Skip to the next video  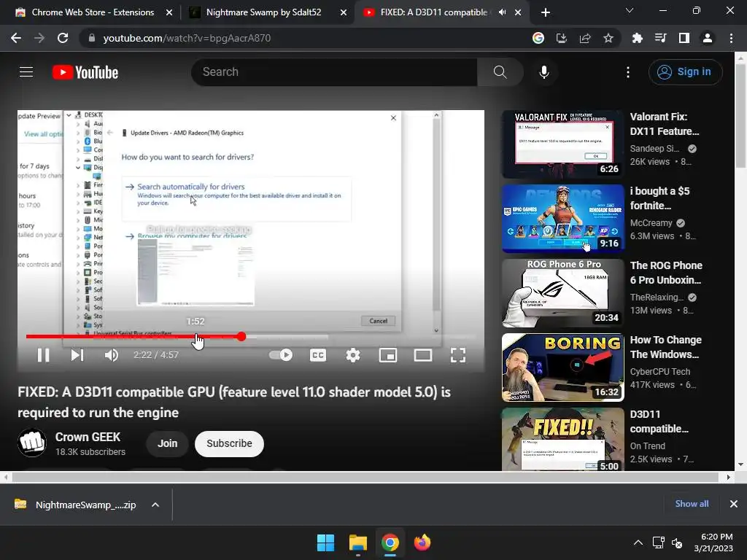(77, 355)
